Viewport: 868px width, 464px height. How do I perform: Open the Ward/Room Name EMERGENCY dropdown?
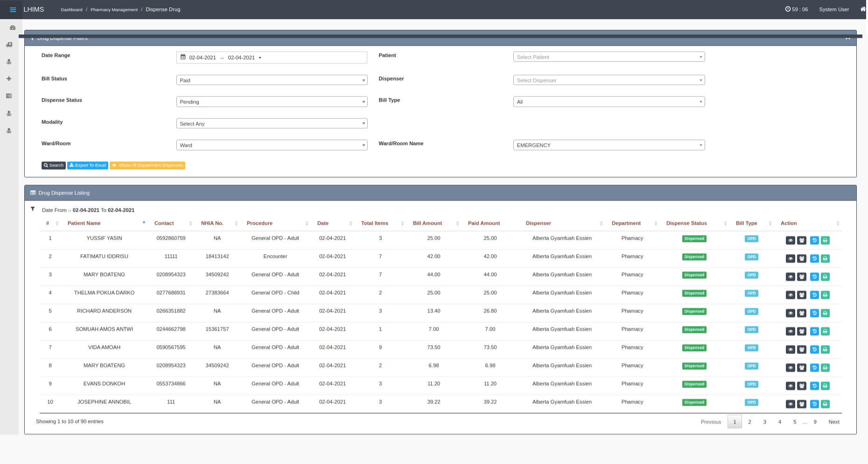tap(609, 145)
